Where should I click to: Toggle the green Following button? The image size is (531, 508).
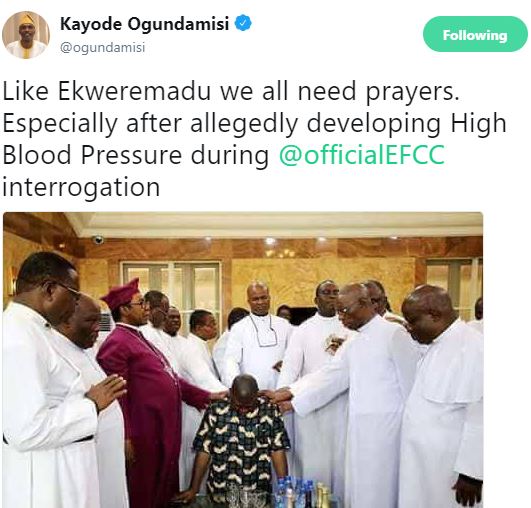(475, 34)
